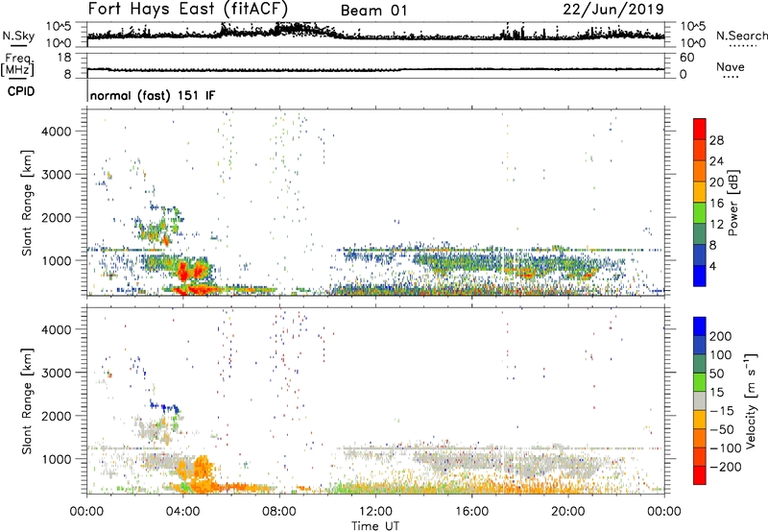768x532 pixels.
Task: Click the Nave axis value 60
Action: pyautogui.click(x=686, y=58)
